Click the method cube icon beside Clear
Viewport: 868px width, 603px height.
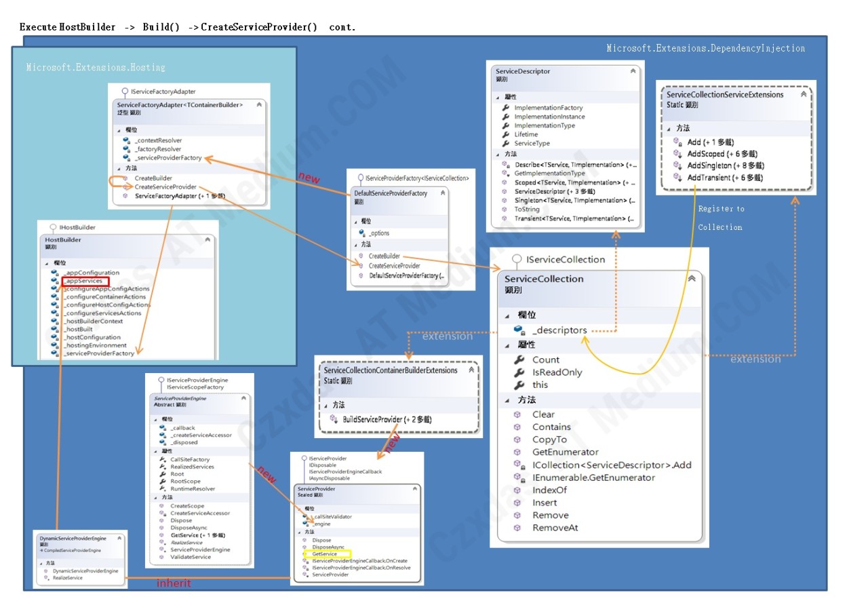tap(517, 414)
